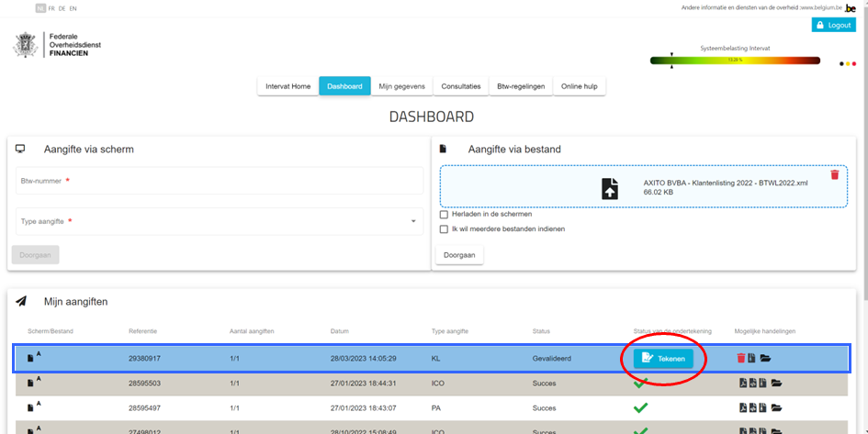Image resolution: width=868 pixels, height=434 pixels.
Task: Open the file icon in the 29380917 row actions
Action: point(751,358)
